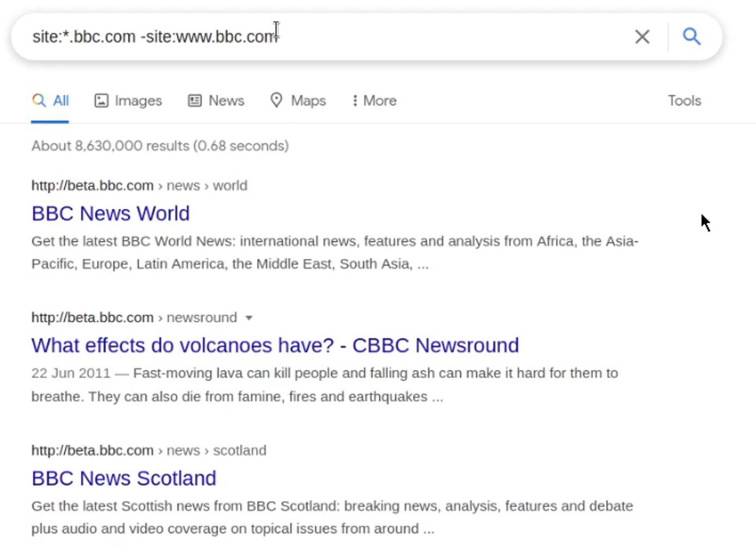Screen dimensions: 756x558
Task: Open More search categories
Action: pos(373,100)
